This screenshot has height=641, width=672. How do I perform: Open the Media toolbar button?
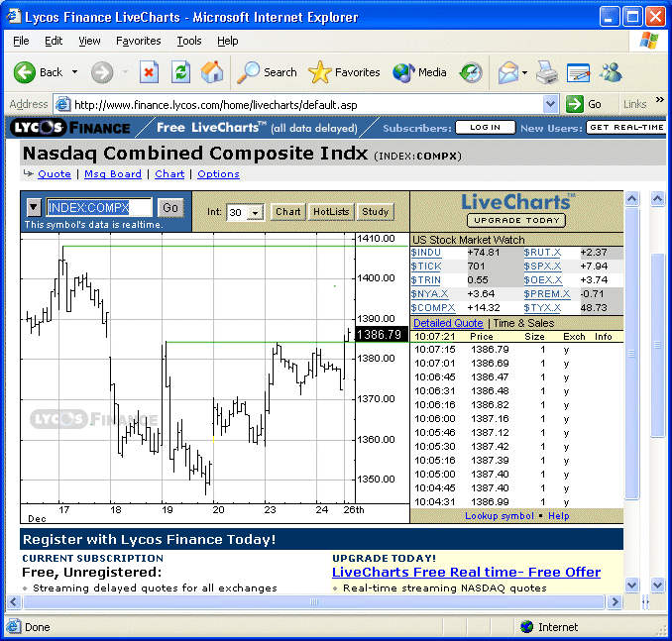419,72
